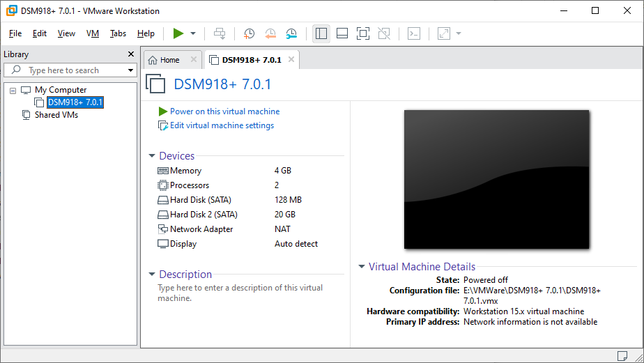Click the DSM918+ 7.0.1 page heading
Image resolution: width=644 pixels, height=363 pixels.
(x=222, y=84)
